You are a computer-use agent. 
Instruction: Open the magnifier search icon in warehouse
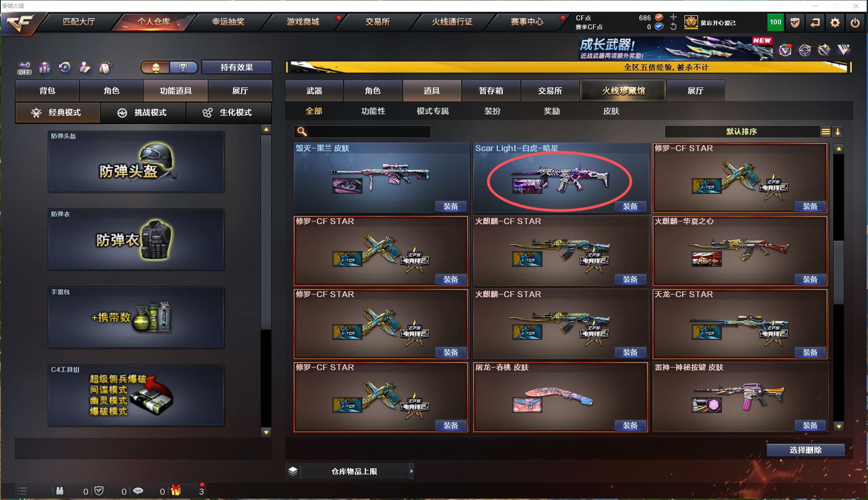coord(302,131)
